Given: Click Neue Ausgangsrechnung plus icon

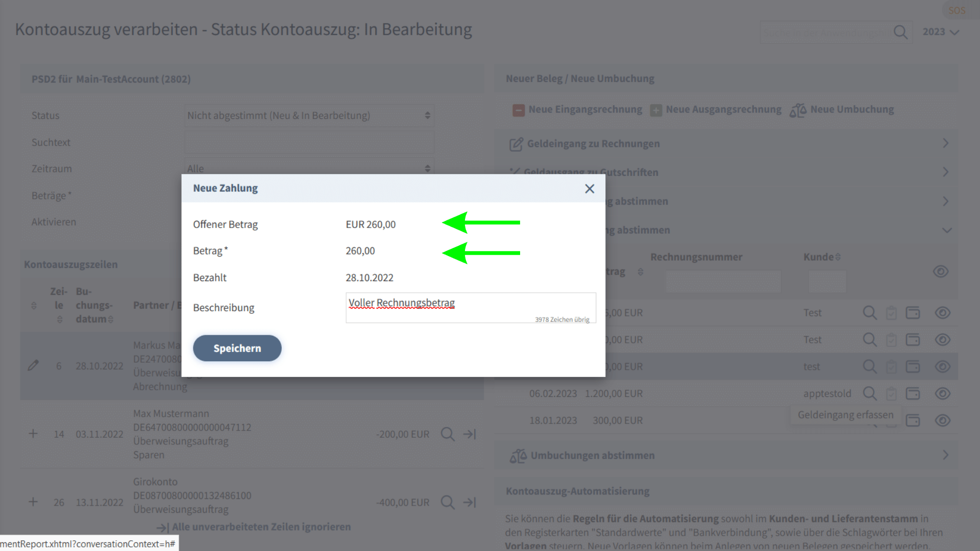Looking at the screenshot, I should [x=656, y=110].
